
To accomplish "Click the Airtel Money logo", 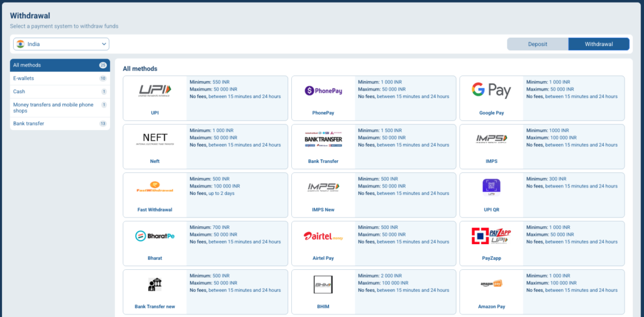I will pyautogui.click(x=323, y=236).
